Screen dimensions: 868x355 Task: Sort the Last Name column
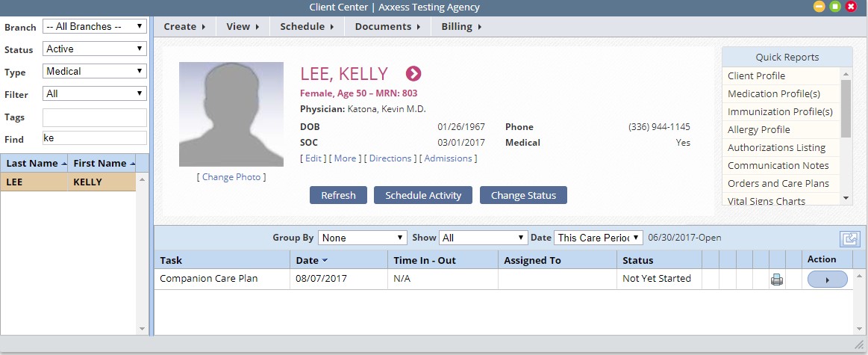pyautogui.click(x=63, y=164)
